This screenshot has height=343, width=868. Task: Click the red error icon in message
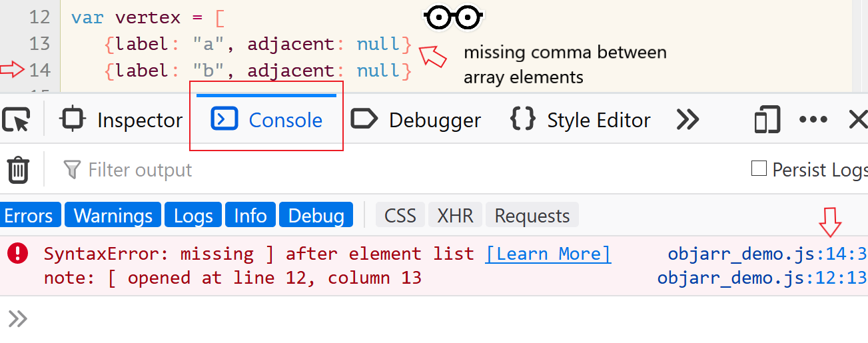click(18, 254)
